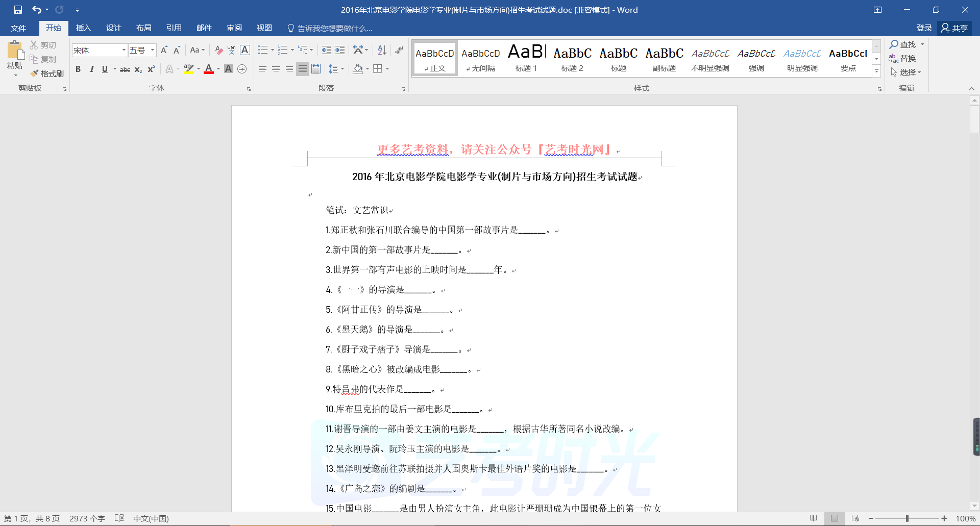Open the font name dropdown (宋体)
This screenshot has height=526, width=980.
124,50
